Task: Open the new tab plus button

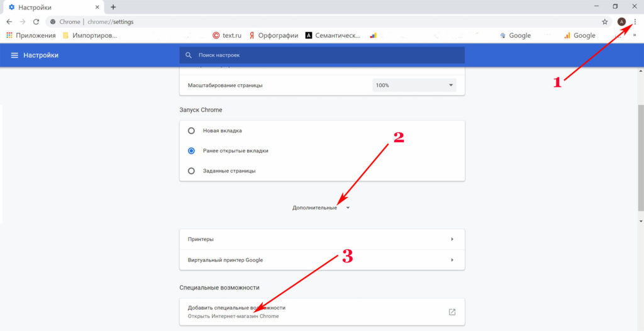Action: point(113,7)
